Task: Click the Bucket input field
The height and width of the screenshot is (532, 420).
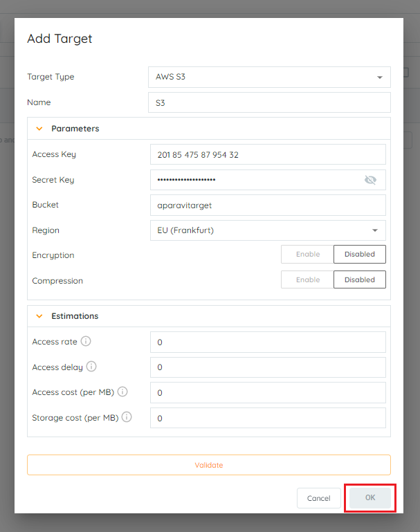Action: click(268, 205)
